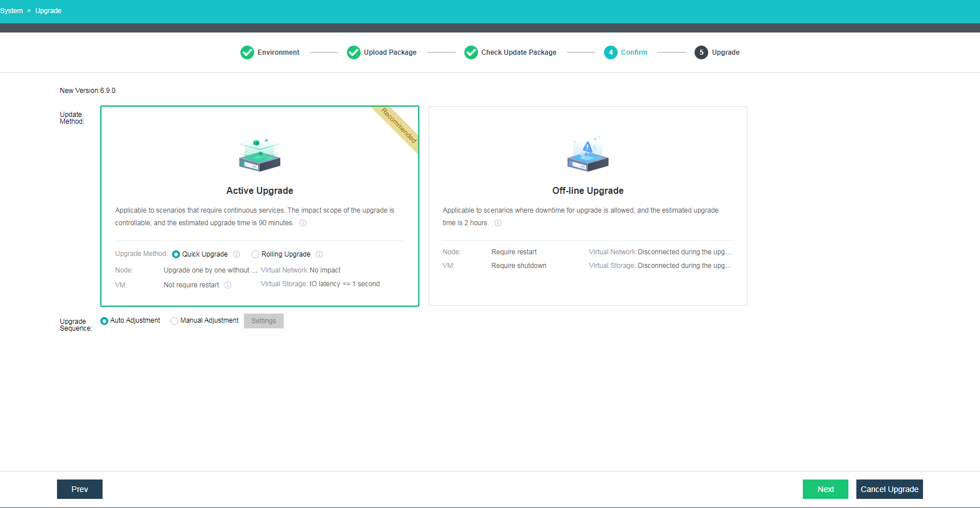
Task: Go to the Upgrade step number 5
Action: (701, 52)
